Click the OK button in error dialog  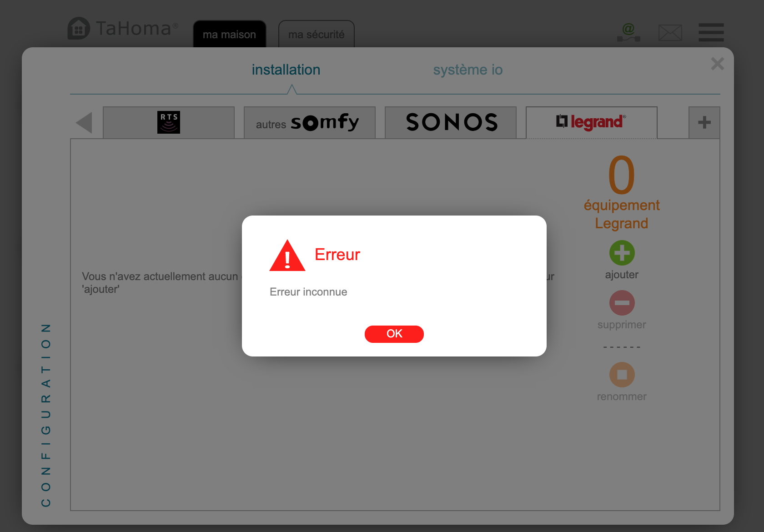pyautogui.click(x=394, y=334)
